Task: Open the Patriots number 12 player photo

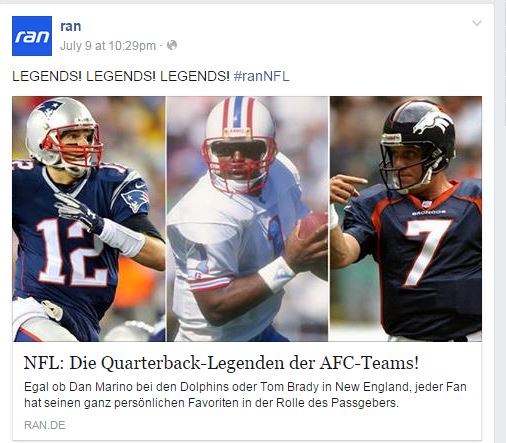Action: coord(89,219)
